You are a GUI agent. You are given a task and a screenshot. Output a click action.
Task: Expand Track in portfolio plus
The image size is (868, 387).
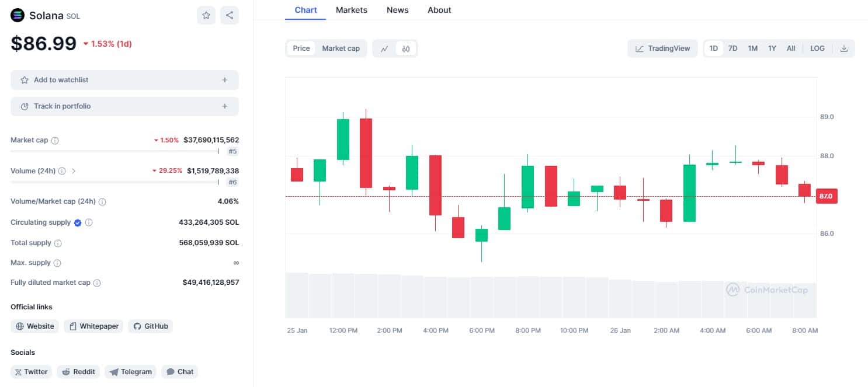coord(225,106)
